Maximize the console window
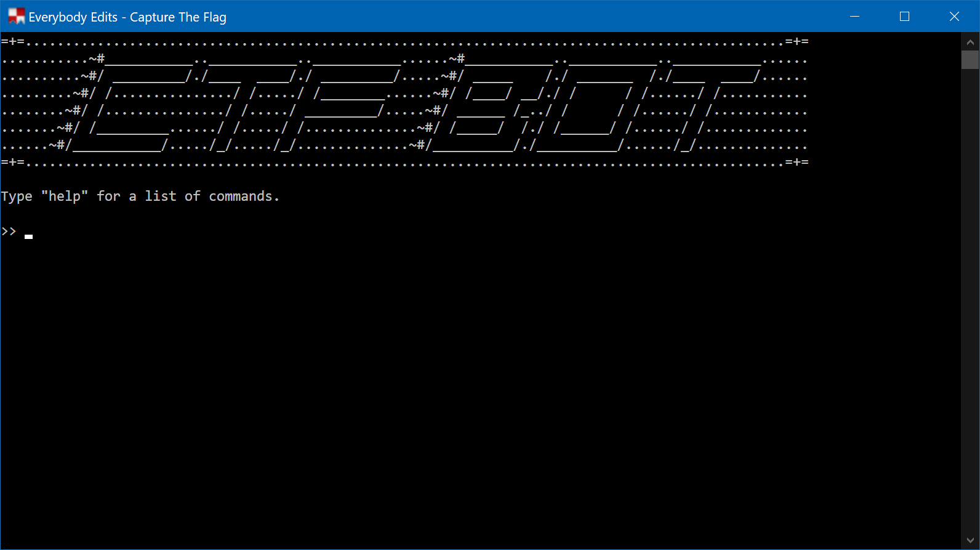 click(x=904, y=16)
